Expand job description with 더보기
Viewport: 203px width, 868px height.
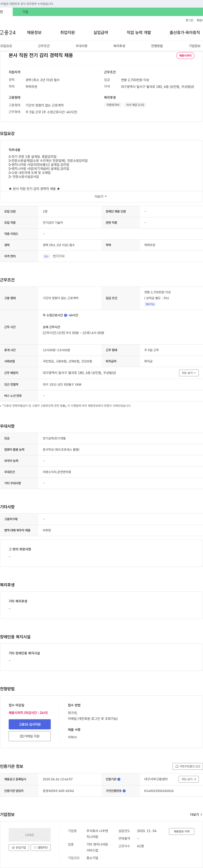coord(100,197)
